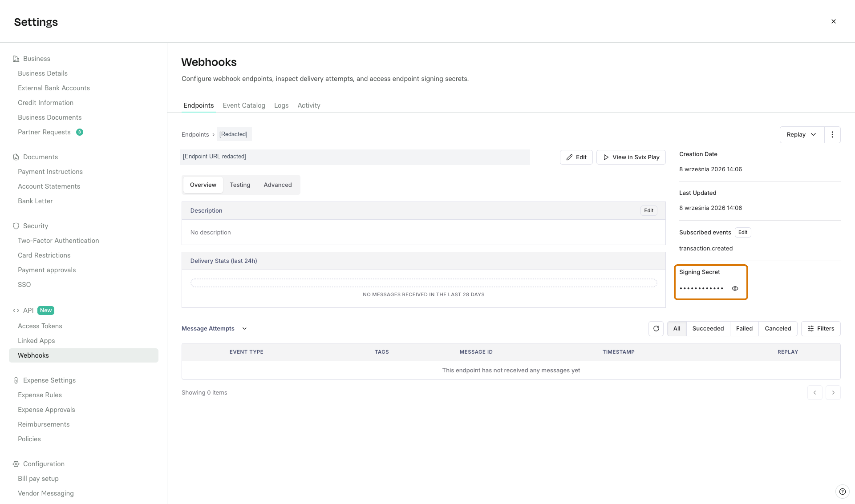Open the Advanced sub-tab

[x=278, y=185]
